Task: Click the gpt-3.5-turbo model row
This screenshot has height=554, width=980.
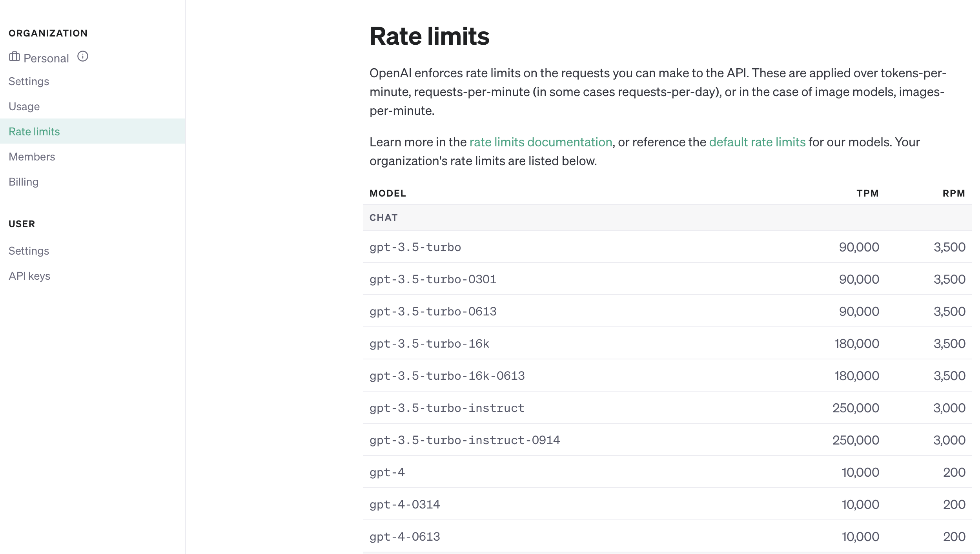Action: point(415,247)
